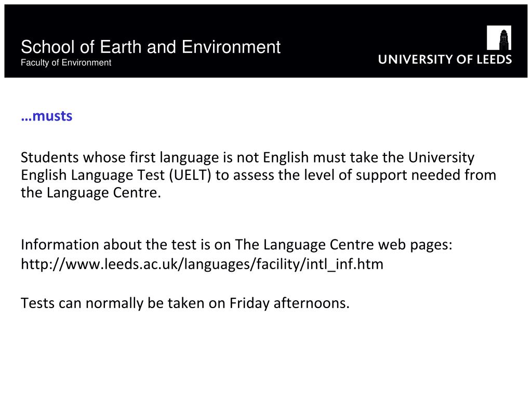Click the Friday afternoons sentence
The height and width of the screenshot is (399, 532).
(185, 303)
